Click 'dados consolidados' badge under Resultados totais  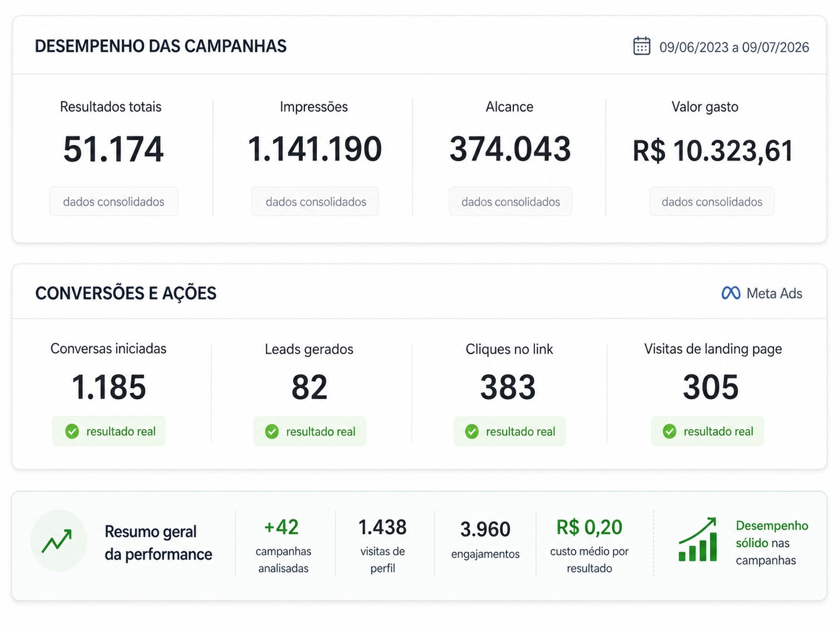click(x=114, y=201)
